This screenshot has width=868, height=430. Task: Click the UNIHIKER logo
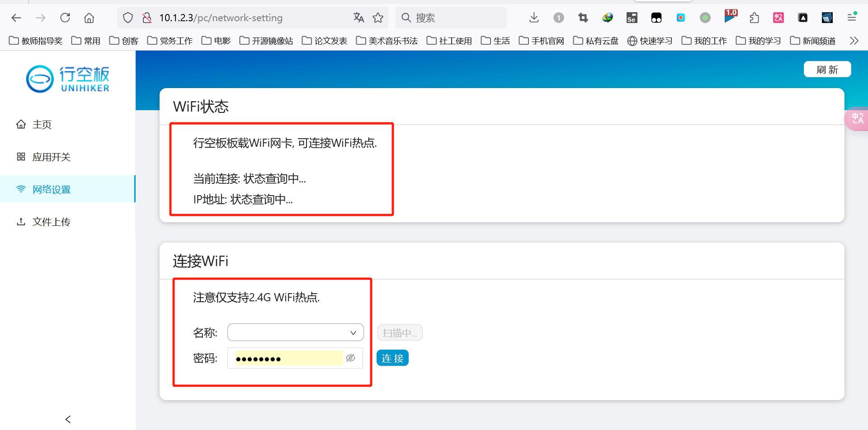(68, 79)
